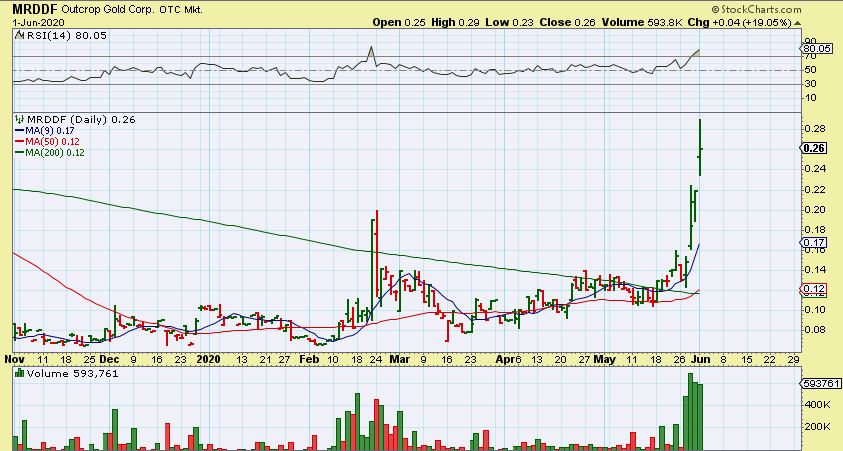The image size is (843, 451).
Task: Click the 2020 year label on the date axis
Action: (208, 359)
